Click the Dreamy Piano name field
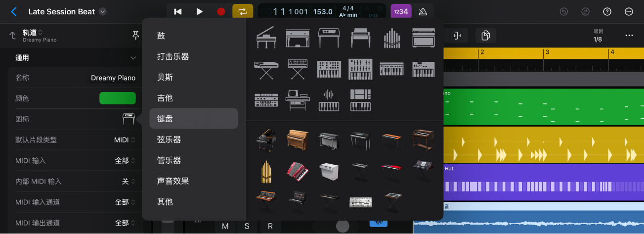Image resolution: width=644 pixels, height=234 pixels. tap(113, 78)
